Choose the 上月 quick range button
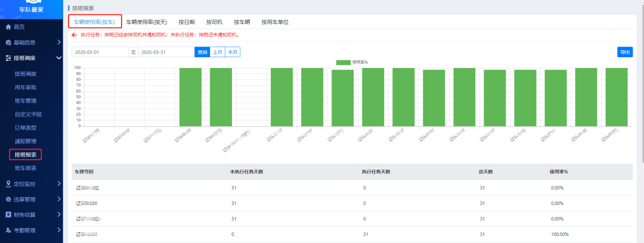 tap(218, 52)
